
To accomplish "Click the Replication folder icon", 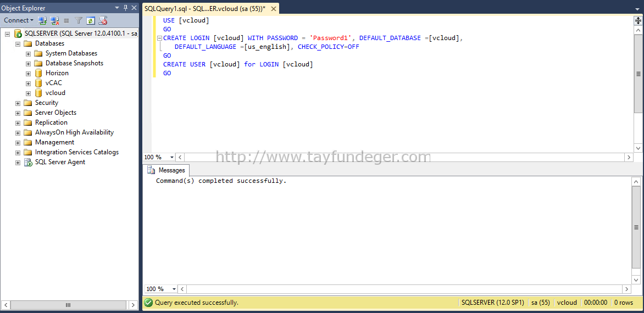I will (28, 122).
